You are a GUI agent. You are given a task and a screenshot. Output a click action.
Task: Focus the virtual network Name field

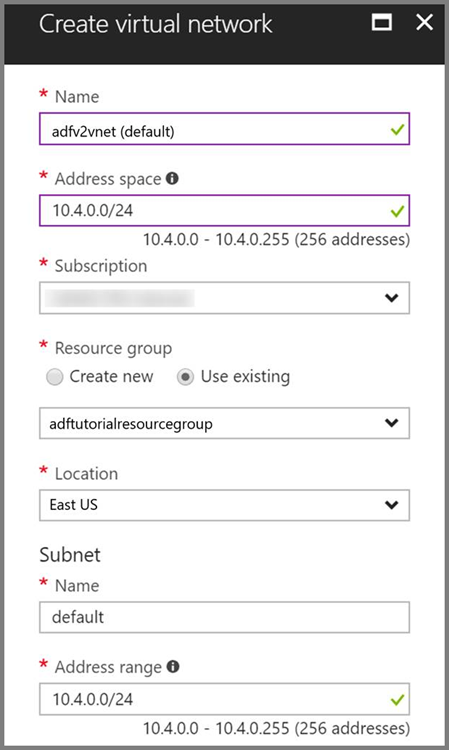click(224, 129)
